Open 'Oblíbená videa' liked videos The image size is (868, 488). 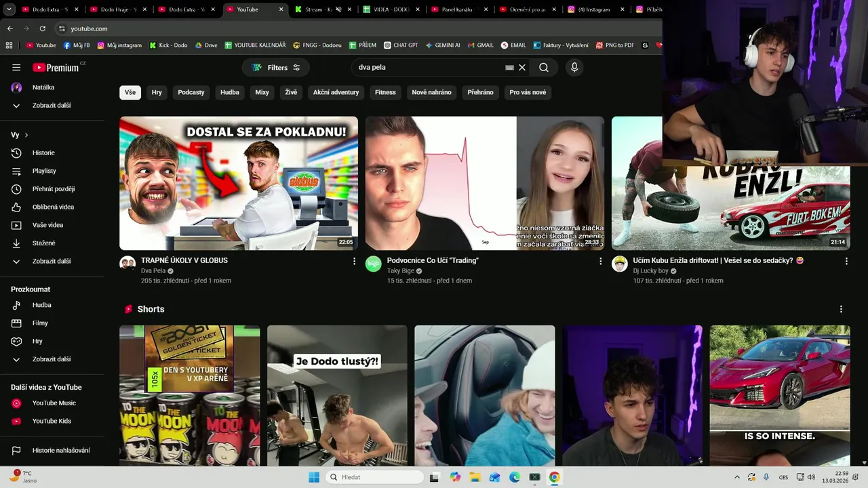coord(54,207)
